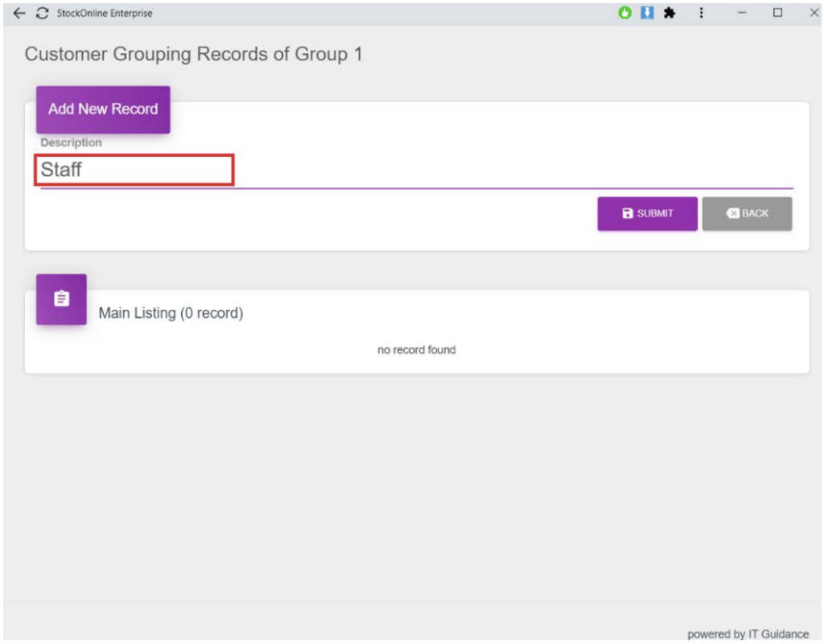Minimize the StockOnline Enterprise window
Screen dimensions: 824x644
click(x=742, y=13)
